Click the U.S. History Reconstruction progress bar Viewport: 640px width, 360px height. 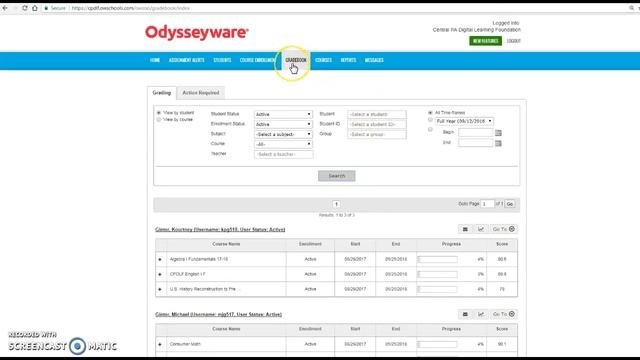click(x=437, y=289)
